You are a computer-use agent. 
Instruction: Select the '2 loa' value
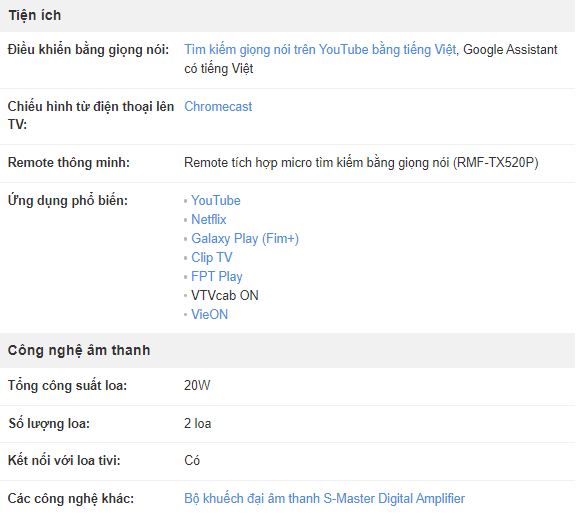point(198,423)
